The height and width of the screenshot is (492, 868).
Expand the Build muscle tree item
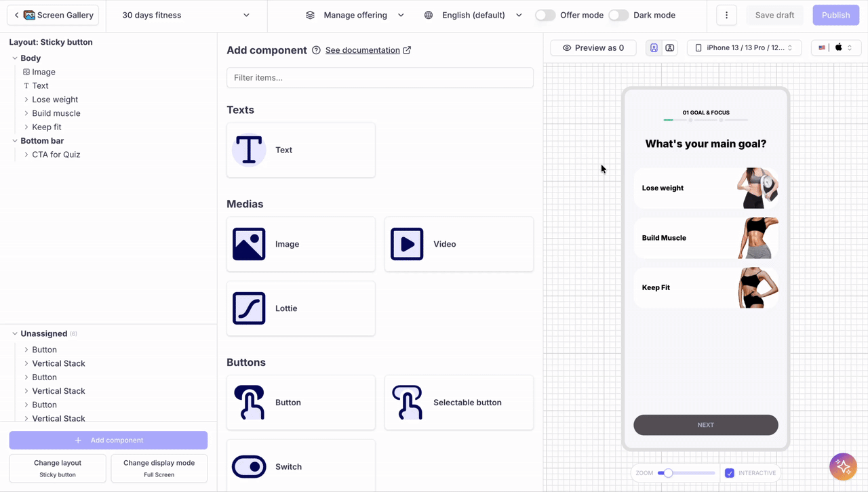click(x=26, y=113)
